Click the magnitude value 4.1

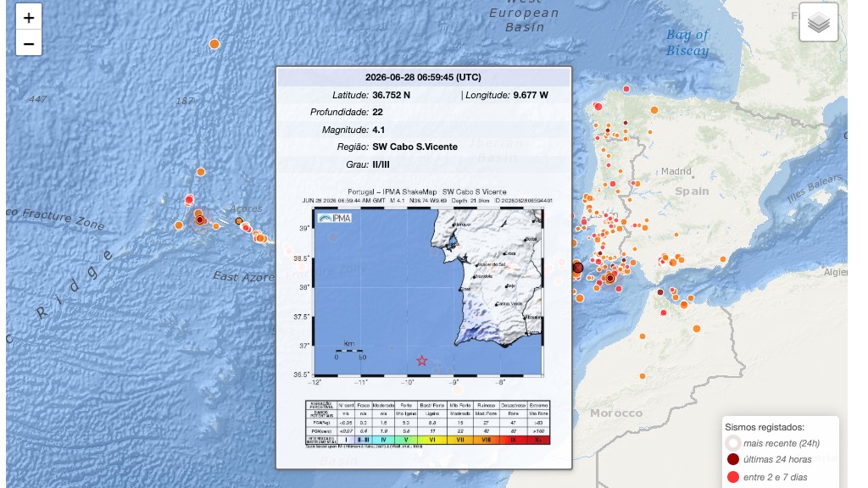pyautogui.click(x=379, y=130)
